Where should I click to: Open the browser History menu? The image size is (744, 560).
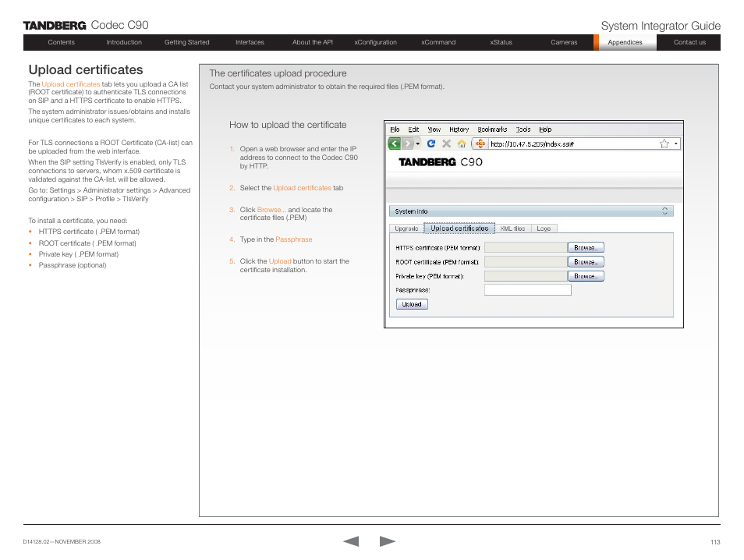coord(459,129)
